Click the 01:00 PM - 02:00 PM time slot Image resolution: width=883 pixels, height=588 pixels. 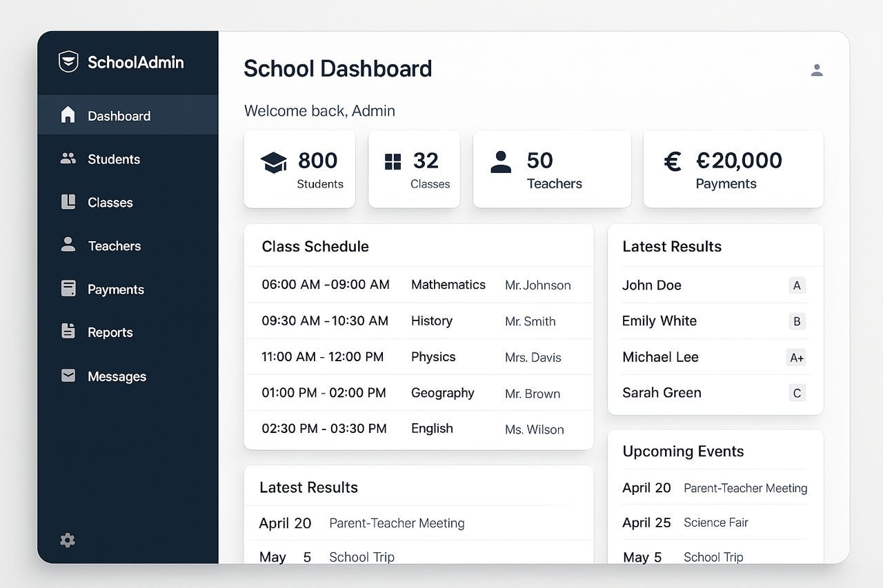(x=324, y=393)
